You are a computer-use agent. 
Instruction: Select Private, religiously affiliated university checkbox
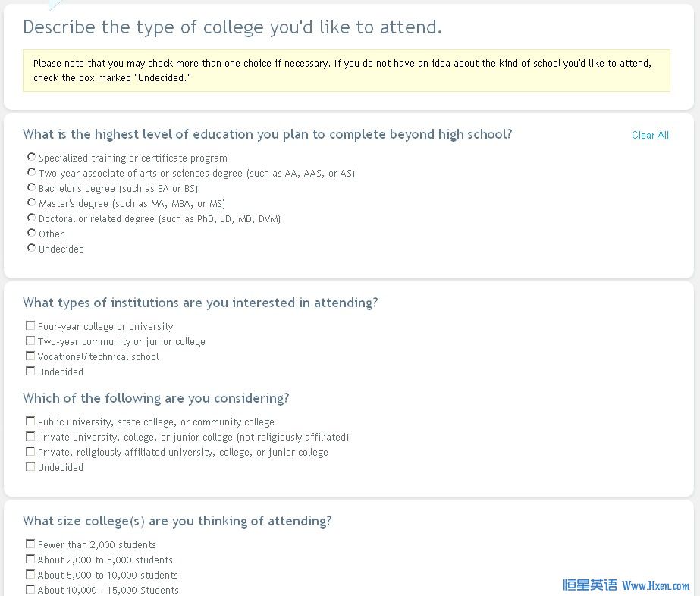click(x=30, y=451)
